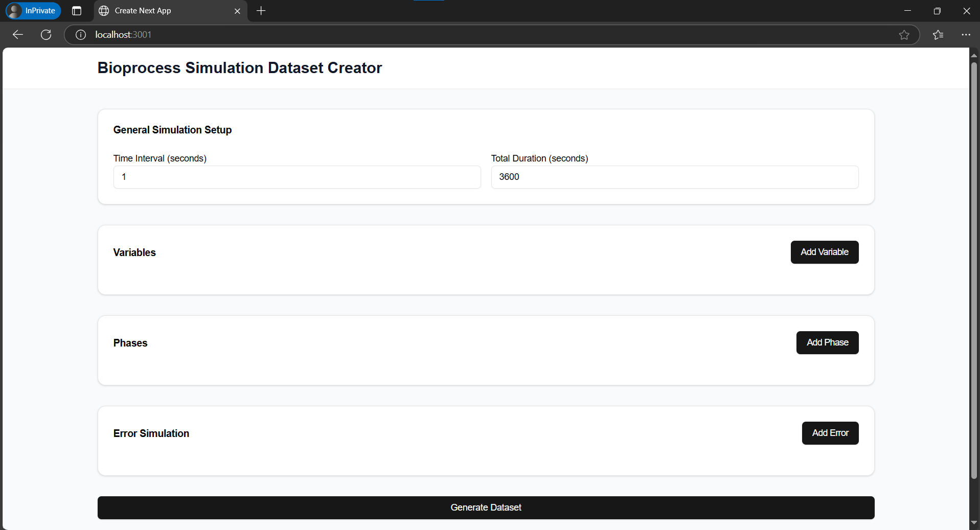Restore down the browser window
The height and width of the screenshot is (530, 980).
[937, 11]
